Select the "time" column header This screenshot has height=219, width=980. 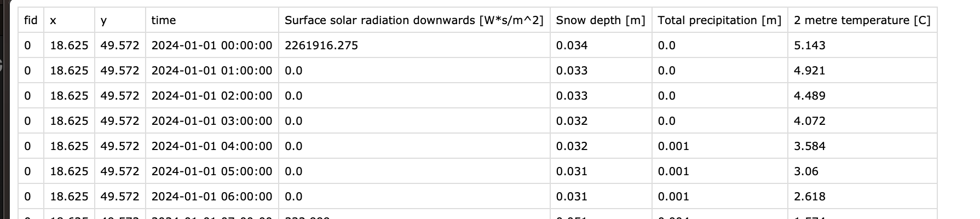pyautogui.click(x=164, y=20)
